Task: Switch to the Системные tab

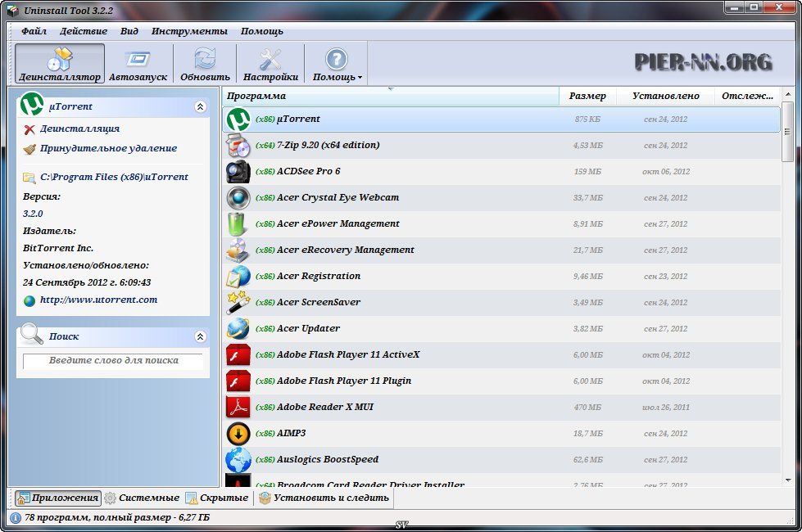Action: point(143,498)
